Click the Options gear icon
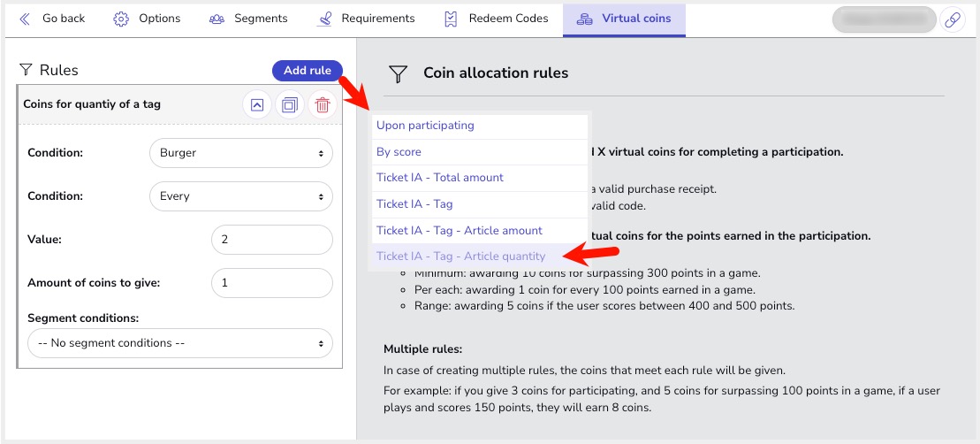The height and width of the screenshot is (444, 980). [121, 19]
